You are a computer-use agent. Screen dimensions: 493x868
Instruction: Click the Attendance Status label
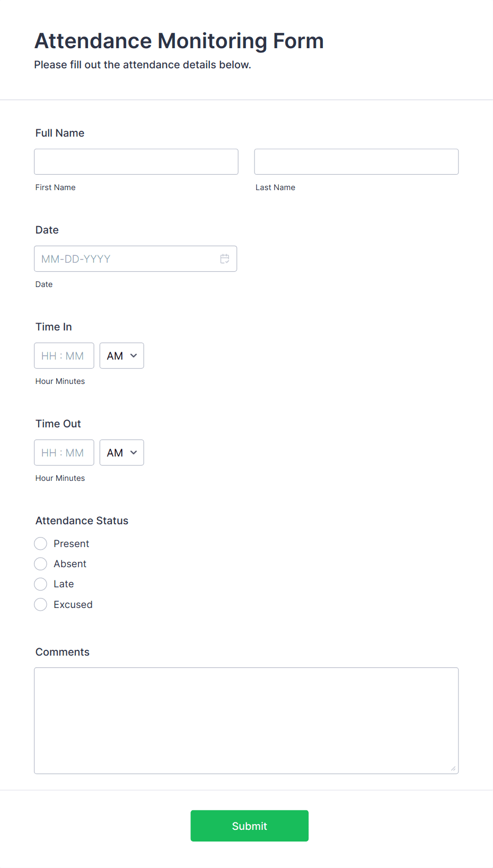(82, 521)
